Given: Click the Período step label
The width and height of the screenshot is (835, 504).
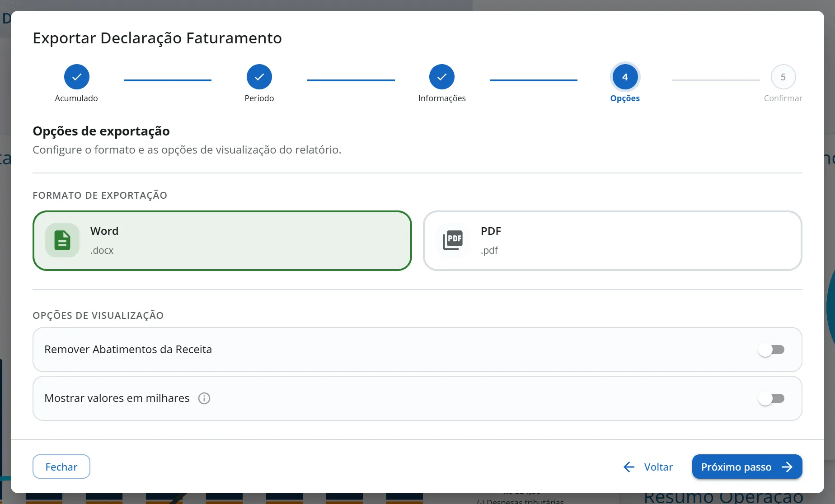Looking at the screenshot, I should [259, 98].
